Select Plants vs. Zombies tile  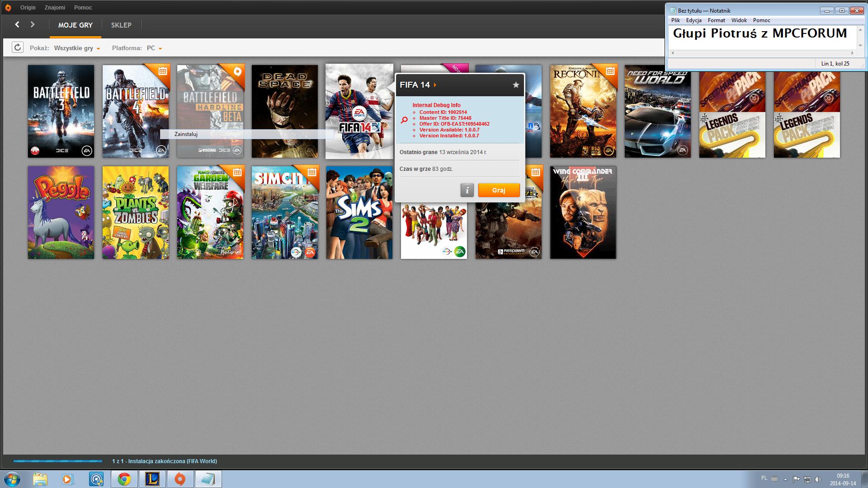click(136, 212)
